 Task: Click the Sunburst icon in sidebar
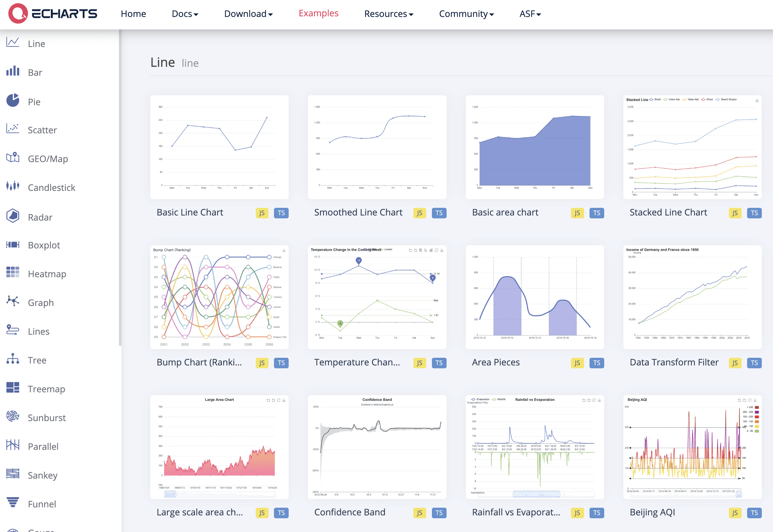click(x=13, y=416)
